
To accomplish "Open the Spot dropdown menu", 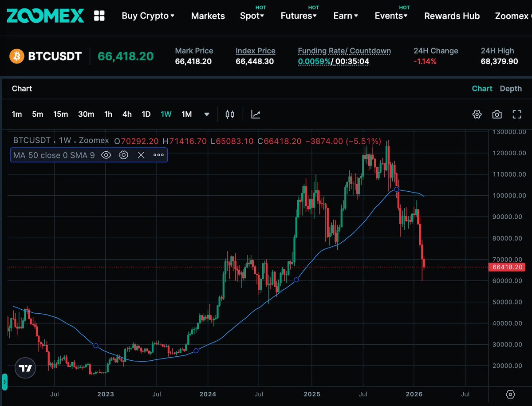I will pos(252,16).
